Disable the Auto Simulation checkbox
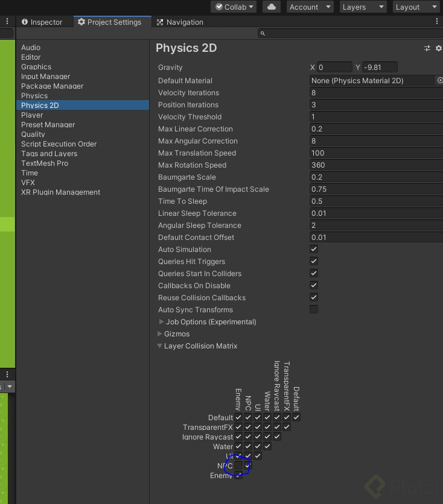 tap(314, 249)
